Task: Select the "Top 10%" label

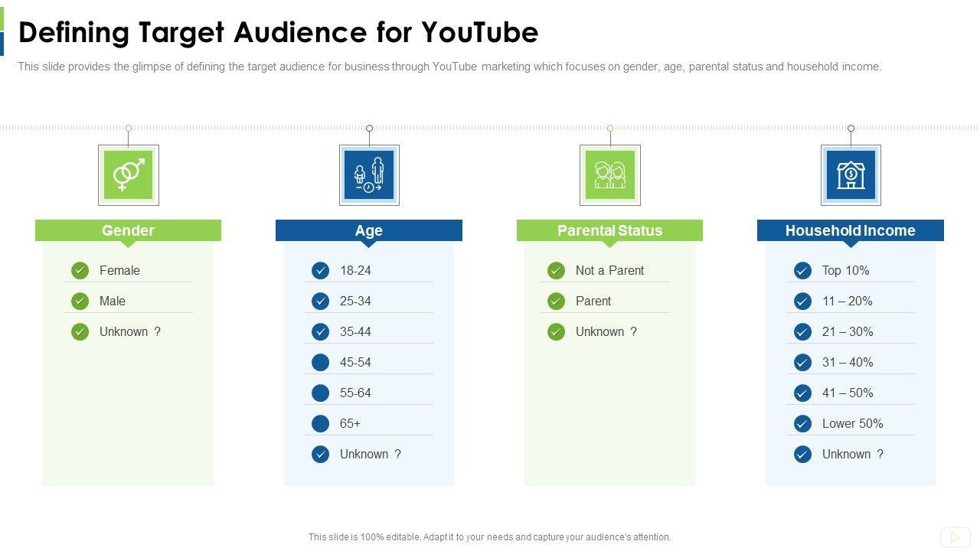Action: click(x=845, y=270)
